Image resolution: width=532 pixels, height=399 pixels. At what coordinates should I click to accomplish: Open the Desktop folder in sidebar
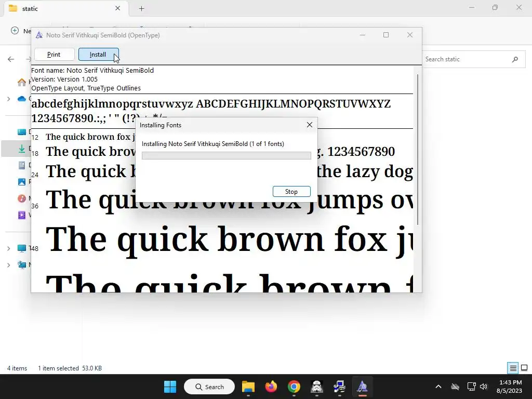(x=22, y=132)
